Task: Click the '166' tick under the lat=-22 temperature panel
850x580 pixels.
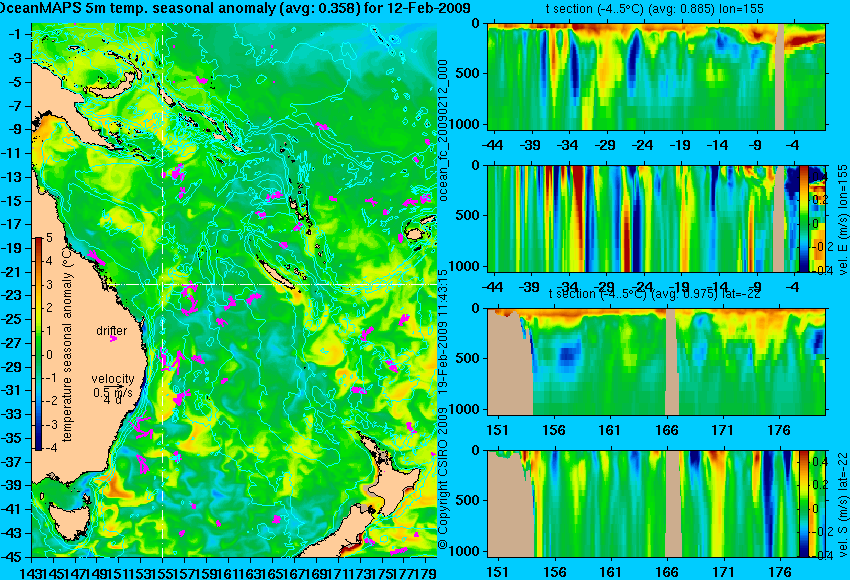Action: click(x=666, y=430)
